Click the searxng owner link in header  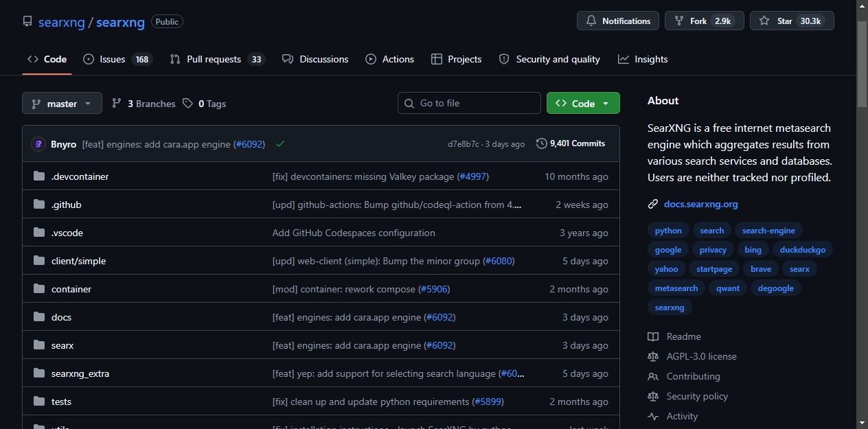[x=62, y=22]
